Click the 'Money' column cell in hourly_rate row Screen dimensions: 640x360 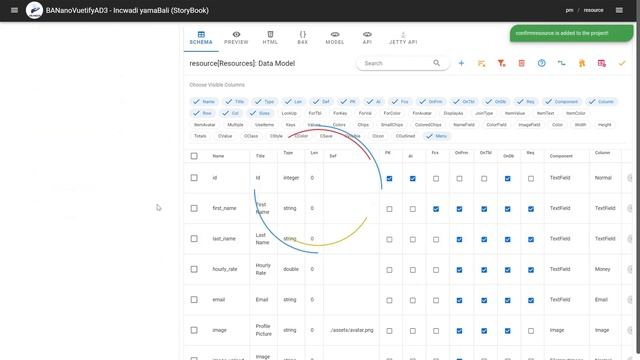pos(602,269)
